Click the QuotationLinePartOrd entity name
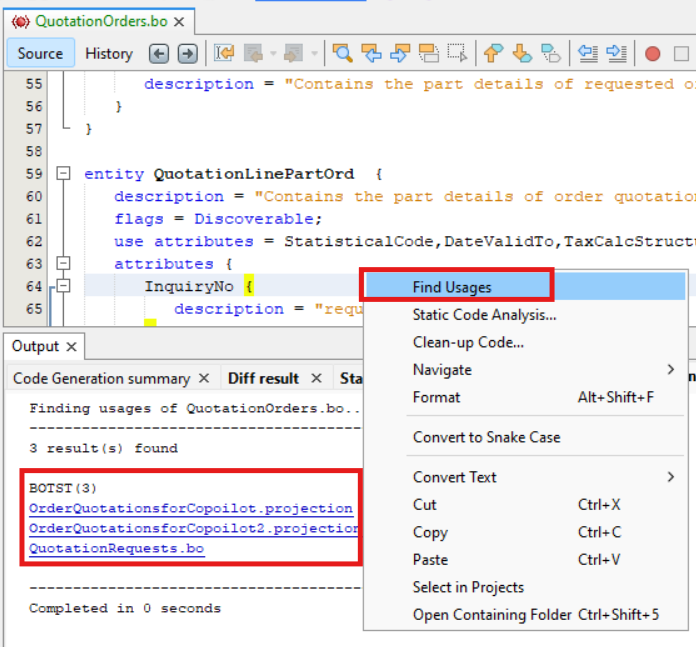 [254, 174]
